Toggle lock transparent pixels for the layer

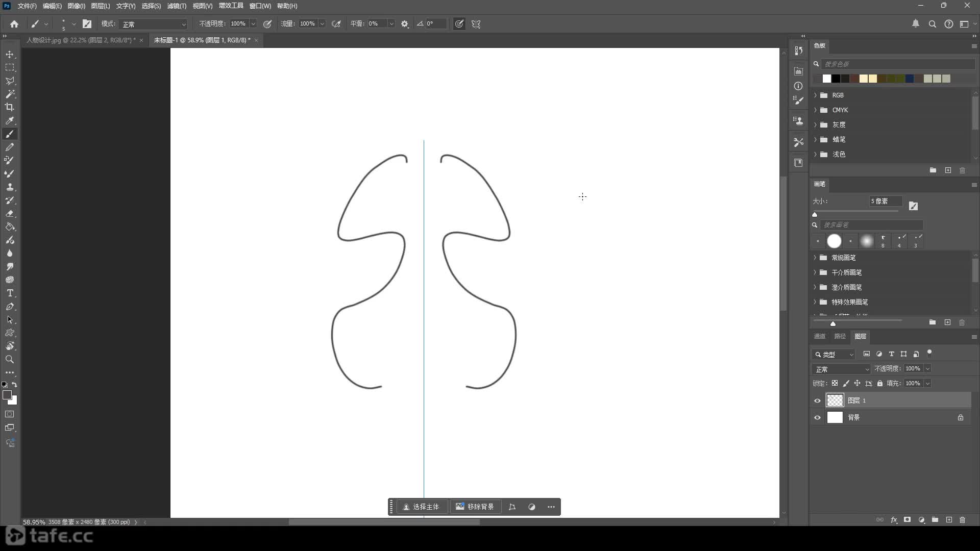point(835,383)
